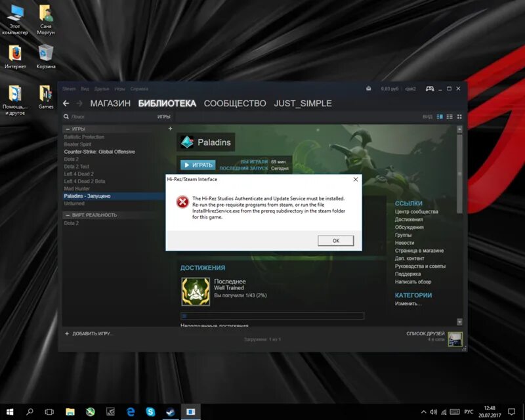Click Написать обзор link
Screen dimensions: 525x420
pos(413,282)
